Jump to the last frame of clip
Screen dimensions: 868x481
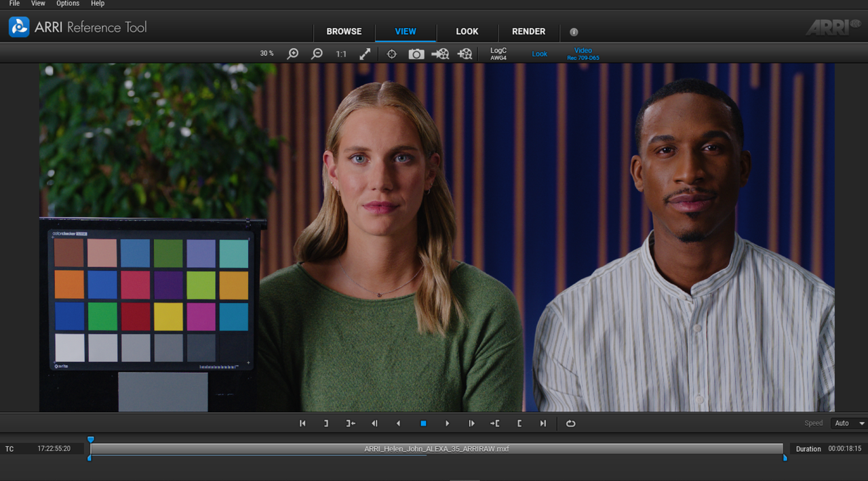[543, 423]
